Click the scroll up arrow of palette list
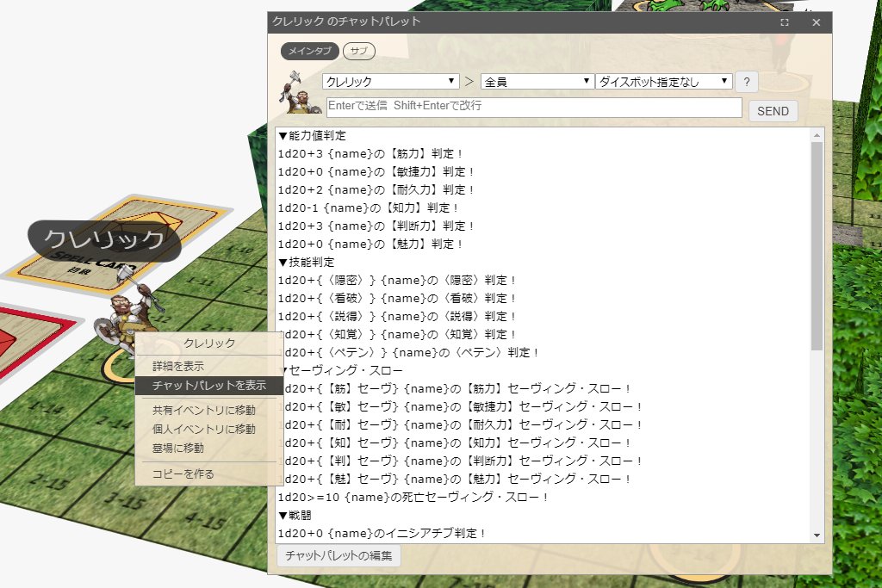The width and height of the screenshot is (882, 588). point(817,135)
